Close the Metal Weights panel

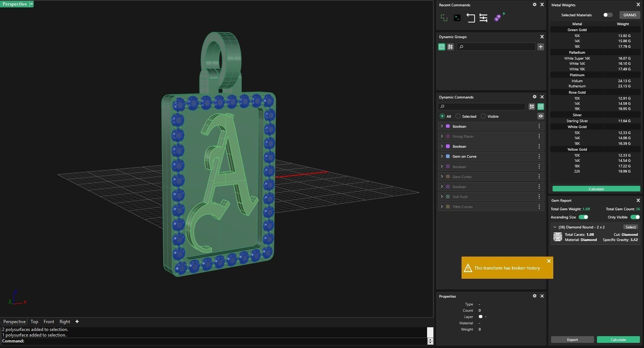(x=638, y=5)
